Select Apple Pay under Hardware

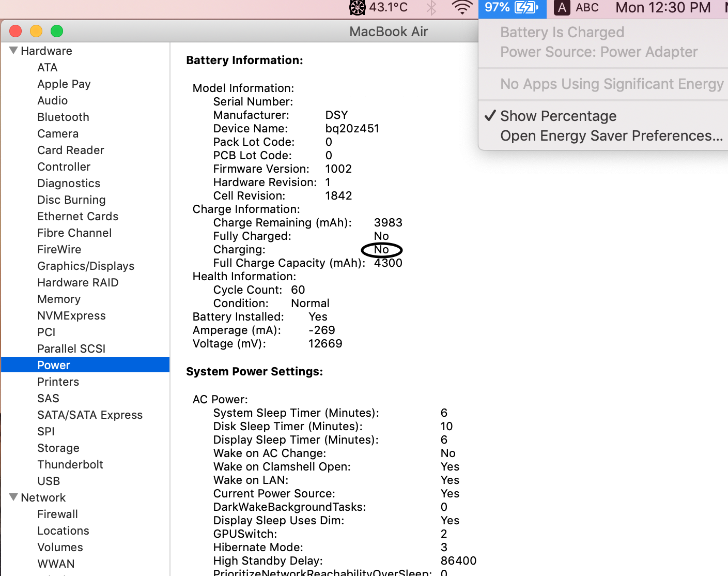click(x=64, y=84)
